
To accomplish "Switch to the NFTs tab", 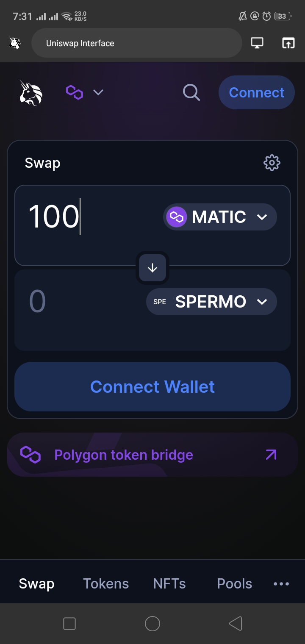I will pyautogui.click(x=169, y=583).
